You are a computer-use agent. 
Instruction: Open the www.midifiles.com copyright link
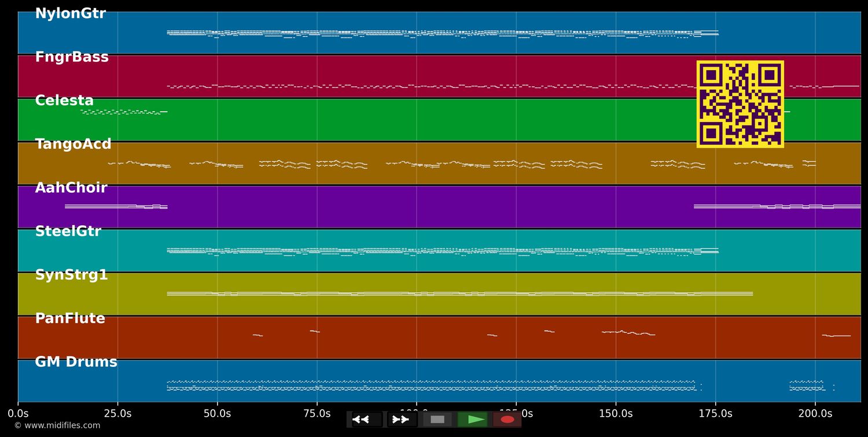57,425
